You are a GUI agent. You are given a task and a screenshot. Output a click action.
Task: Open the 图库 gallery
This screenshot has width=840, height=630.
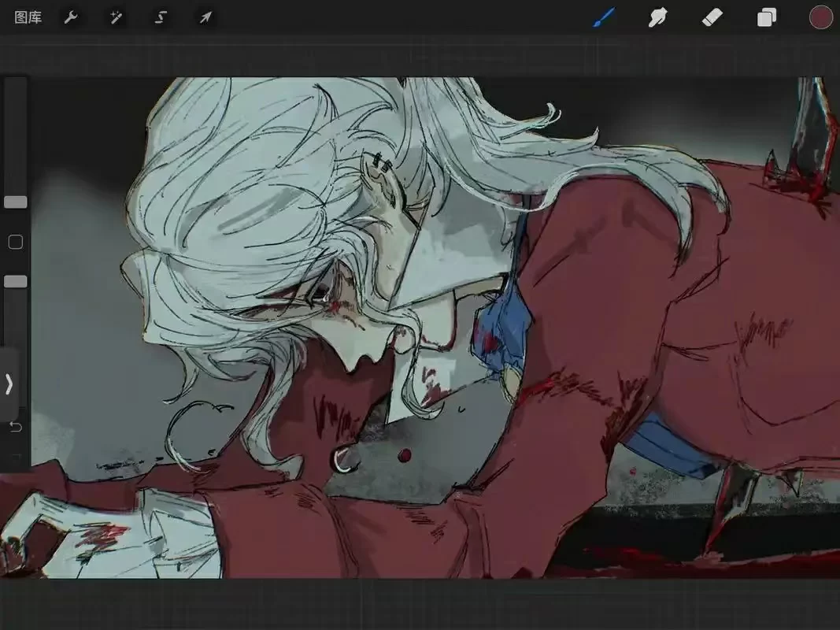[x=28, y=17]
